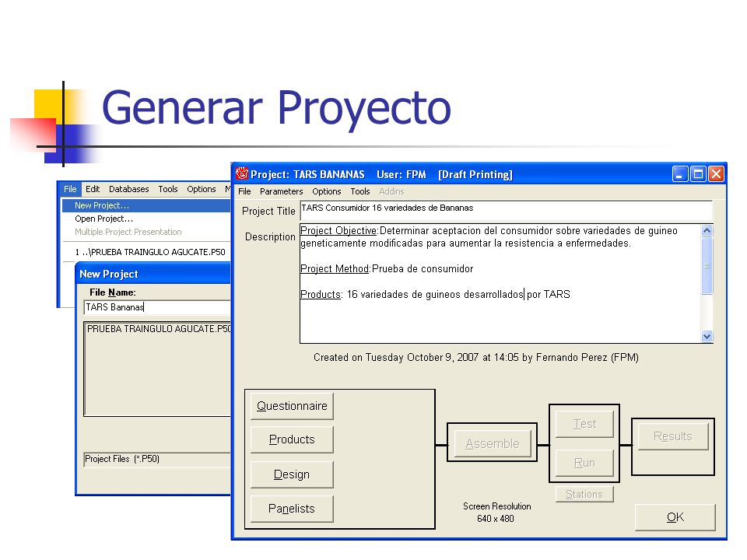Open Tools menu in background window
The height and width of the screenshot is (560, 747).
pyautogui.click(x=168, y=189)
